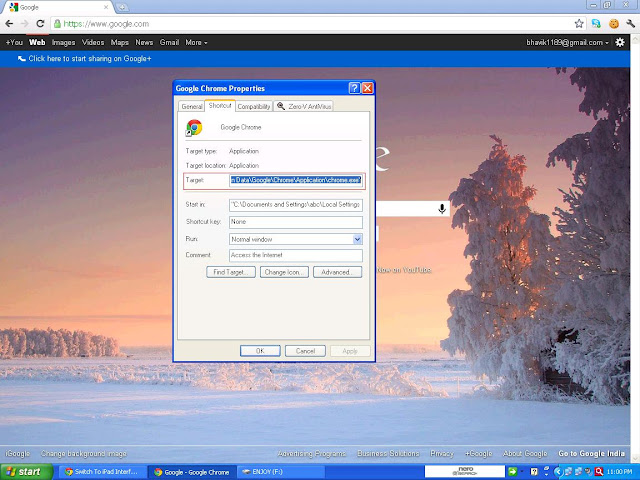Open the Zero-V AntiVirus tab
Image resolution: width=640 pixels, height=480 pixels.
click(x=304, y=106)
